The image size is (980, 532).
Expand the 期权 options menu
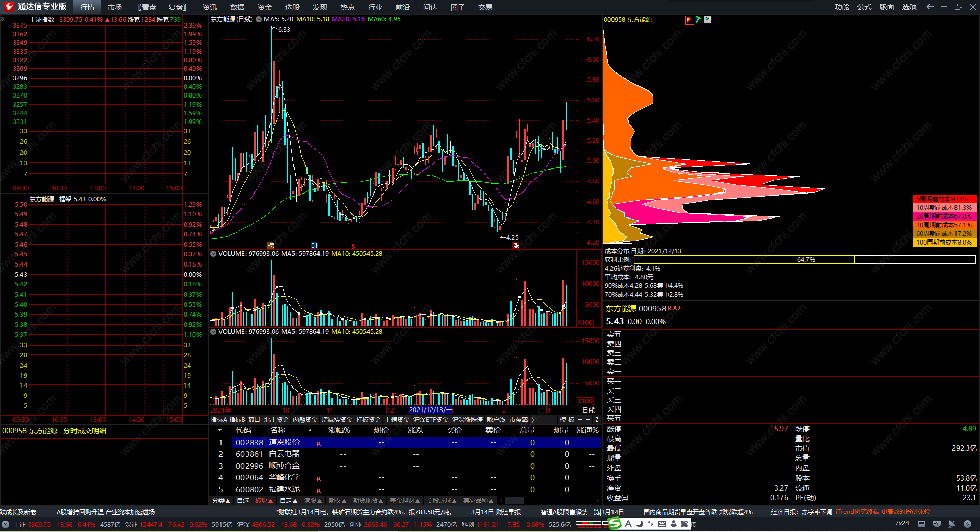[337, 501]
